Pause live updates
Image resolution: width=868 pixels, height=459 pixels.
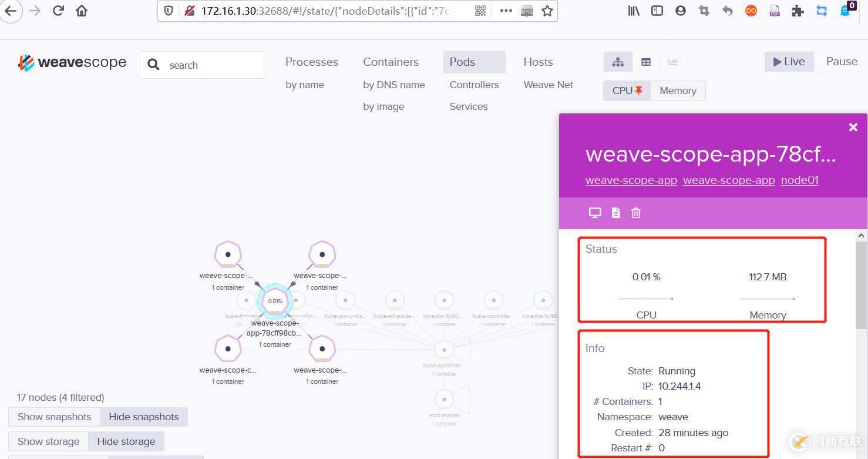842,62
